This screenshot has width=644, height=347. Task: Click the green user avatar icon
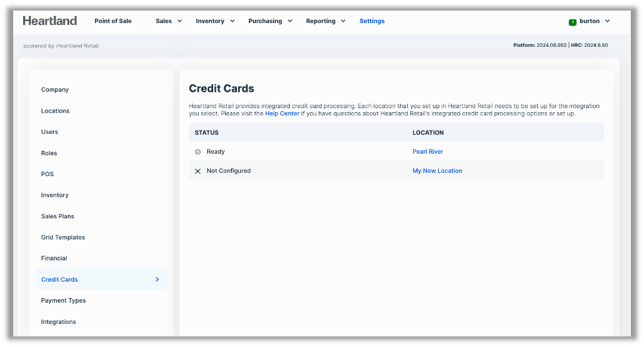[x=572, y=22]
